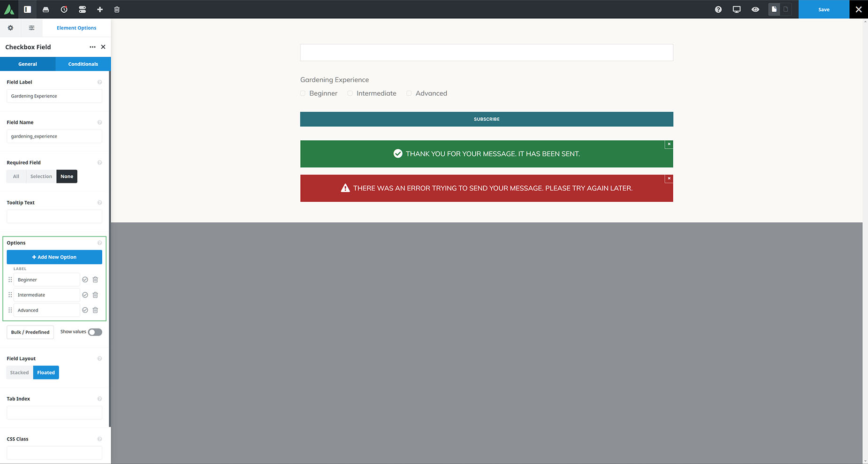The image size is (868, 464).
Task: Click the eye preview icon
Action: (x=755, y=9)
